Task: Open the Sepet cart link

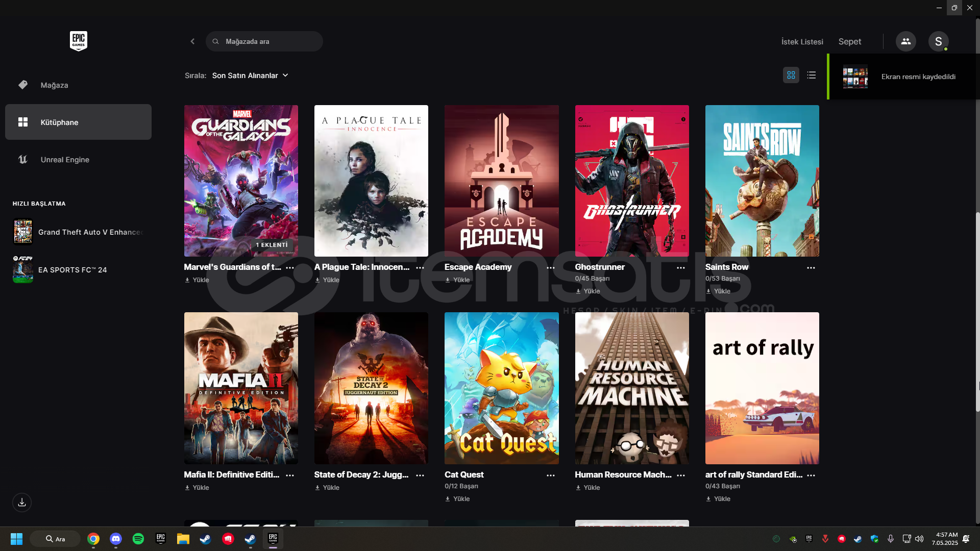Action: (x=849, y=42)
